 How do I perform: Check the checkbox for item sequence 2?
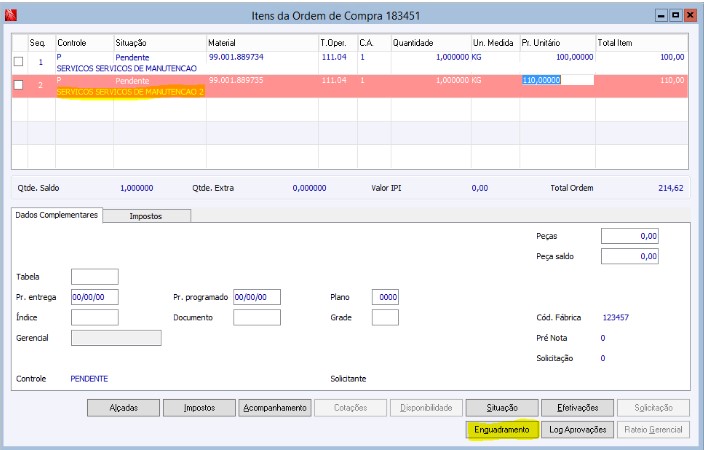click(x=18, y=85)
